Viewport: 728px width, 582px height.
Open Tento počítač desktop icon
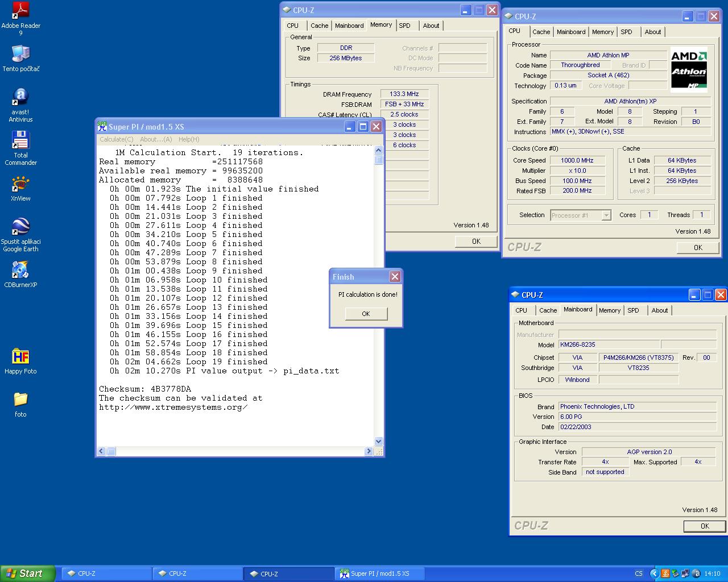(20, 59)
